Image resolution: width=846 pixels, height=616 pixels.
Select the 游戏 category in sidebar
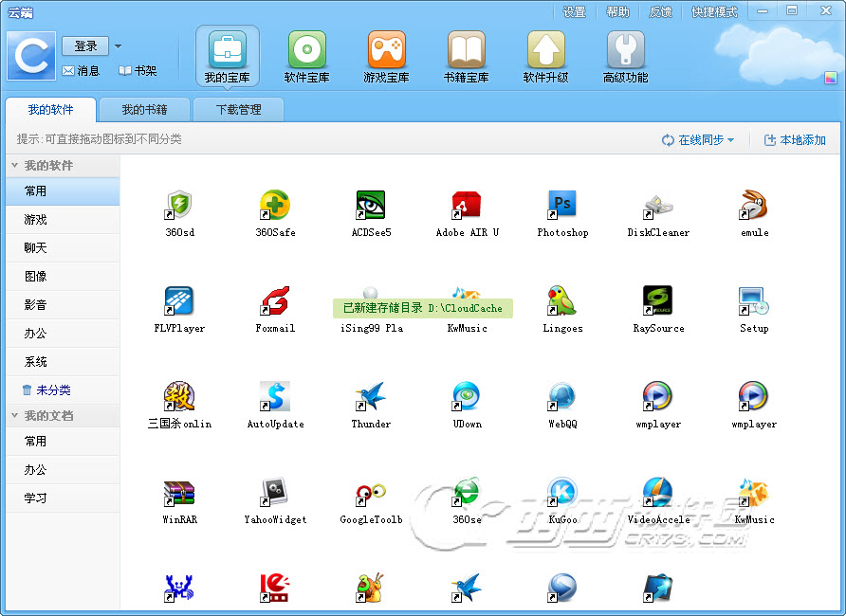[36, 220]
